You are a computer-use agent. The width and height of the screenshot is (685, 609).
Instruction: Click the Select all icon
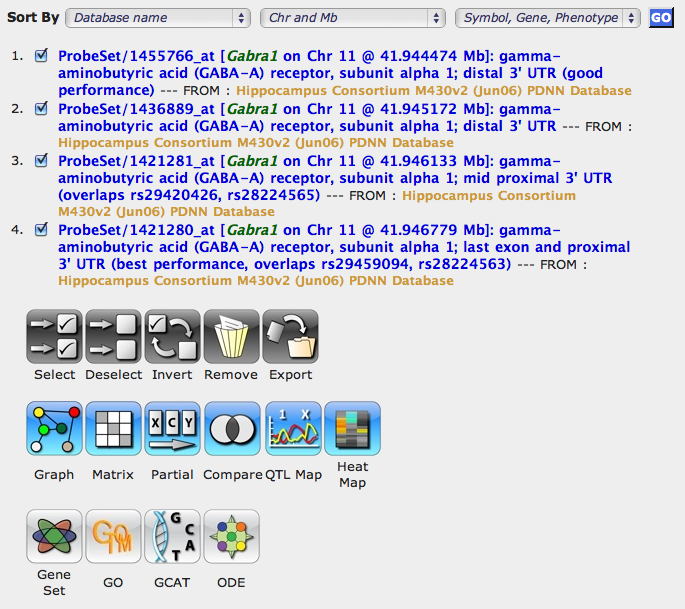coord(54,337)
